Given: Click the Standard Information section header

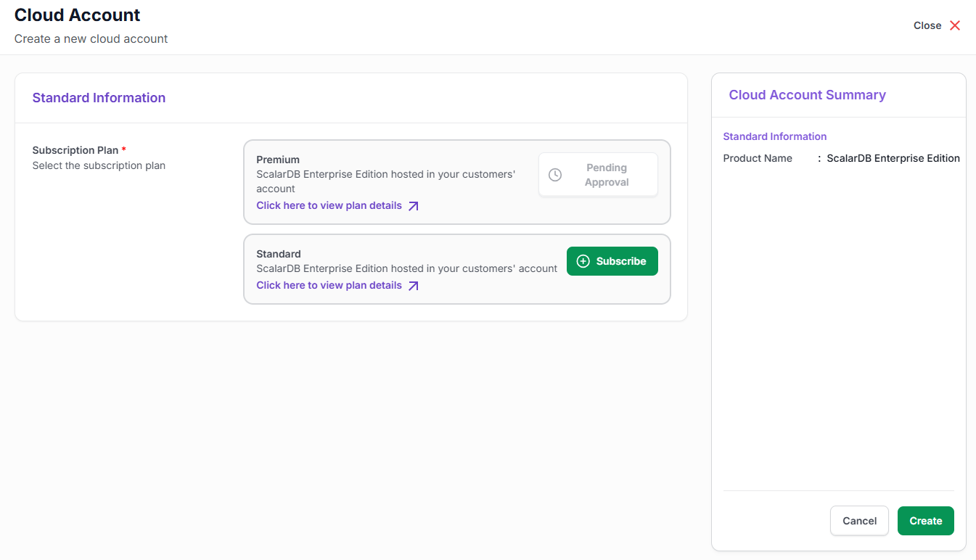Looking at the screenshot, I should pyautogui.click(x=99, y=97).
